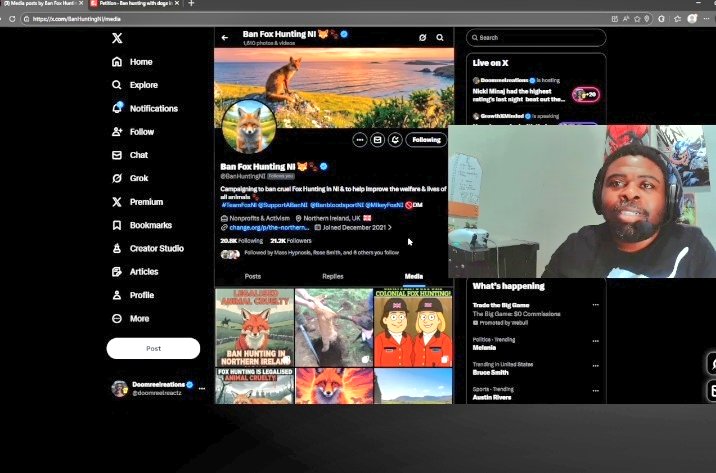Click the message envelope button on profile
The height and width of the screenshot is (473, 716).
coord(377,140)
